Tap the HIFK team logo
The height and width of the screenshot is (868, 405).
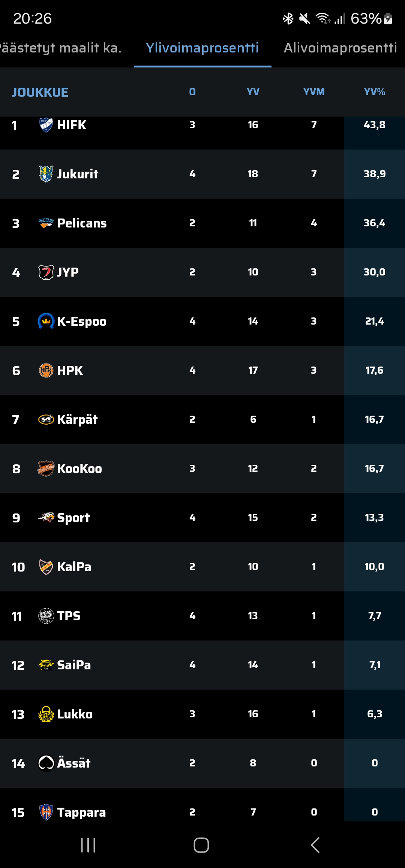[46, 125]
